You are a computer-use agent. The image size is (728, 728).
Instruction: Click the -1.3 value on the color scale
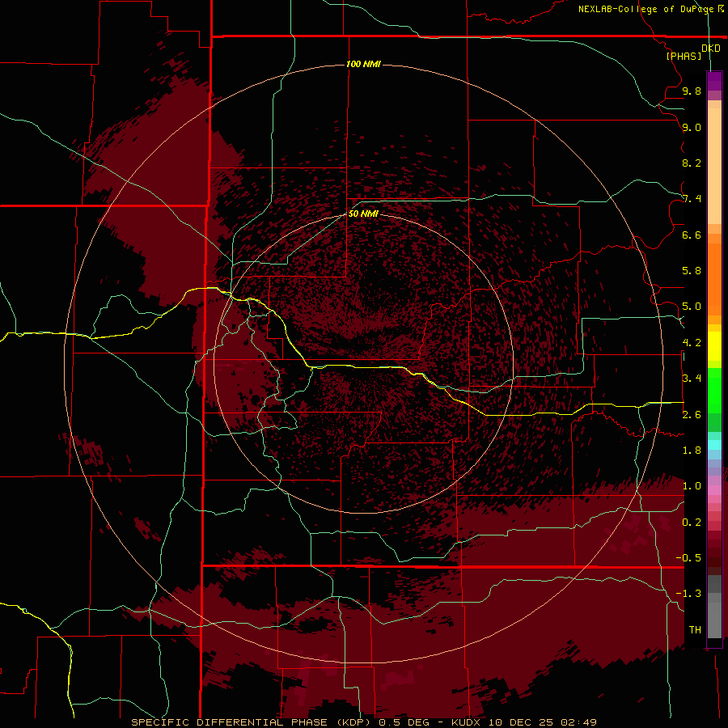pyautogui.click(x=688, y=594)
